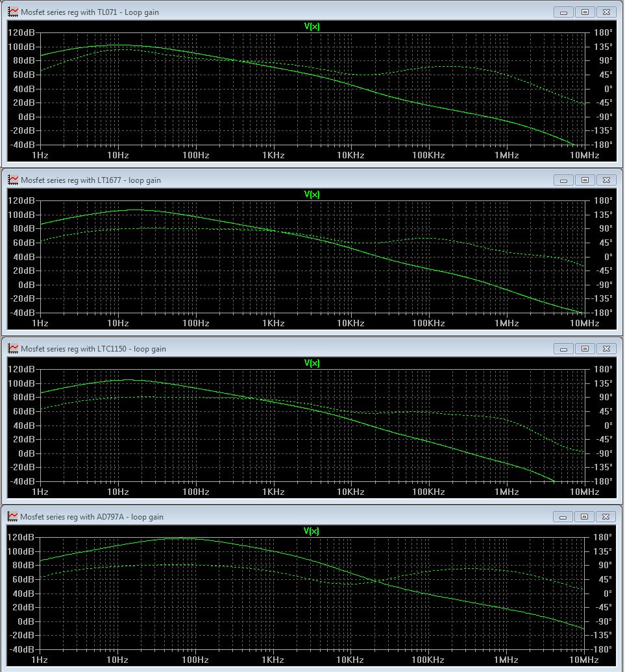Click the title 'Mosfet series reg with LT1677 - loop gain'

click(90, 180)
